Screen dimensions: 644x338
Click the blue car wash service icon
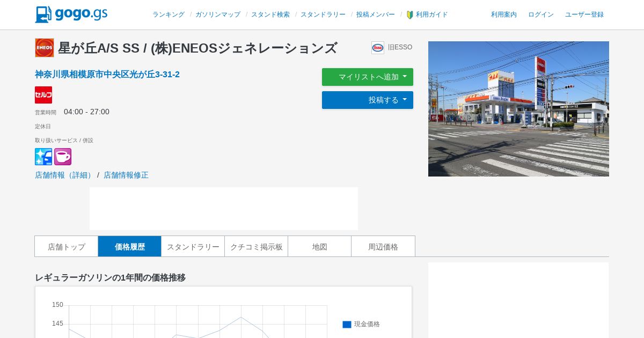coord(43,157)
